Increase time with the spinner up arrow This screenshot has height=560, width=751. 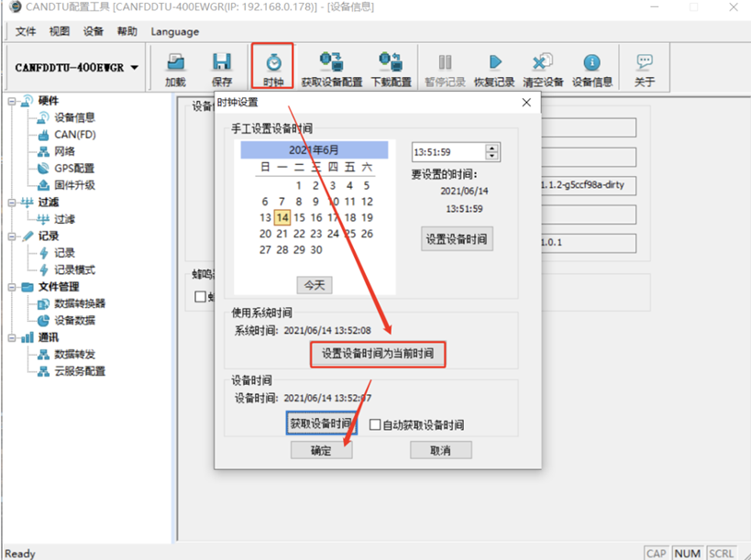pos(491,148)
